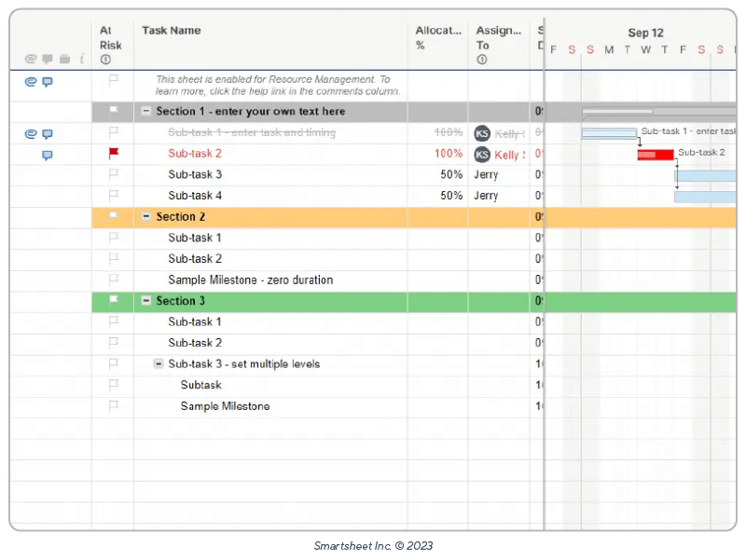
Task: Click attachment icon for Sub-task 1 row
Action: 30,134
